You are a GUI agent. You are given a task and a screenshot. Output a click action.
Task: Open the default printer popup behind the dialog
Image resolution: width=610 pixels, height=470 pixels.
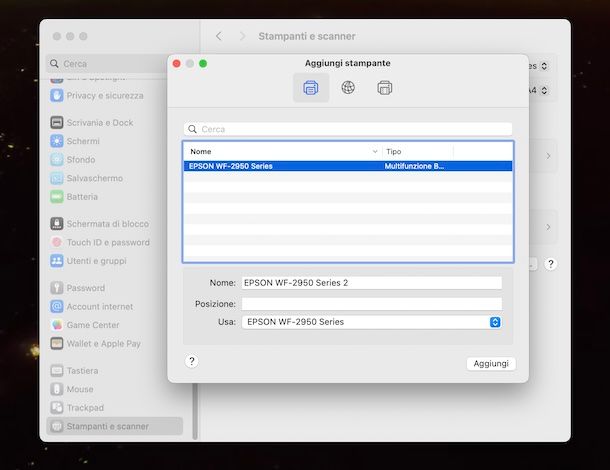[x=544, y=66]
